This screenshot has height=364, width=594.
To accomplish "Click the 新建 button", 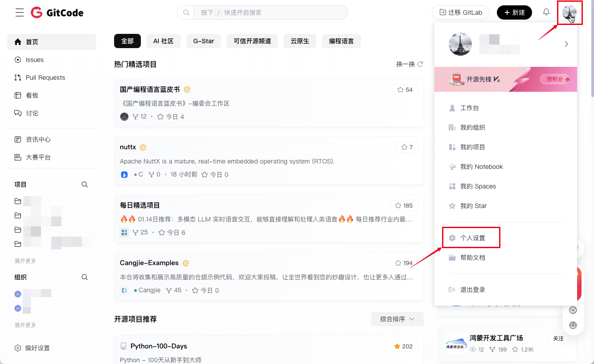I will [514, 12].
